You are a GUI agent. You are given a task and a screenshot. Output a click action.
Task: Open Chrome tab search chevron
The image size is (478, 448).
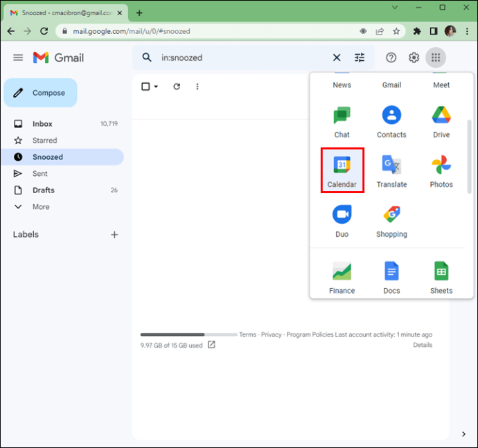click(394, 8)
